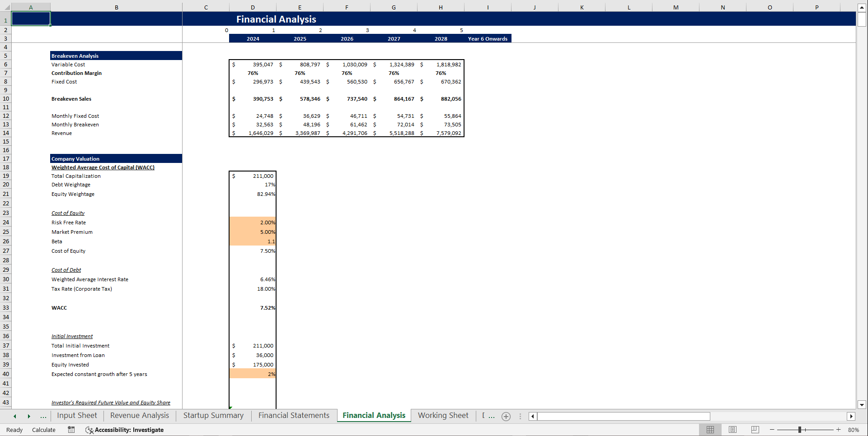
Task: Switch to Page Layout view
Action: (732, 430)
